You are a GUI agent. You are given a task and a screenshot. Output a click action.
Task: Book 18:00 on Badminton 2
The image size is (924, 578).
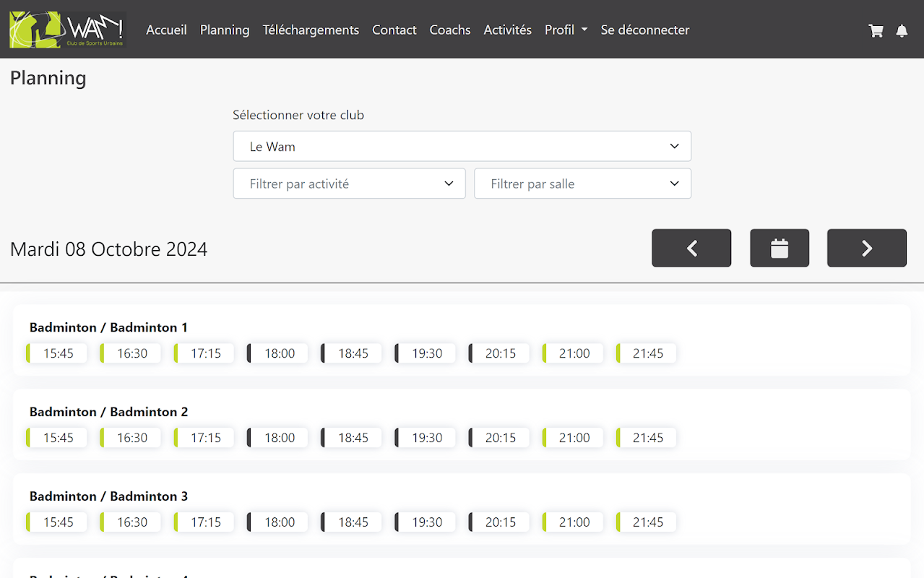(277, 438)
